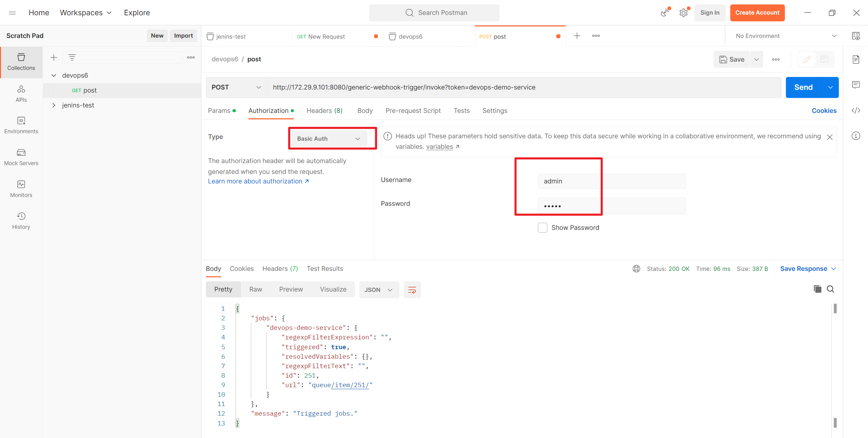Open the Environments sidebar panel
868x438 pixels.
[x=21, y=125]
